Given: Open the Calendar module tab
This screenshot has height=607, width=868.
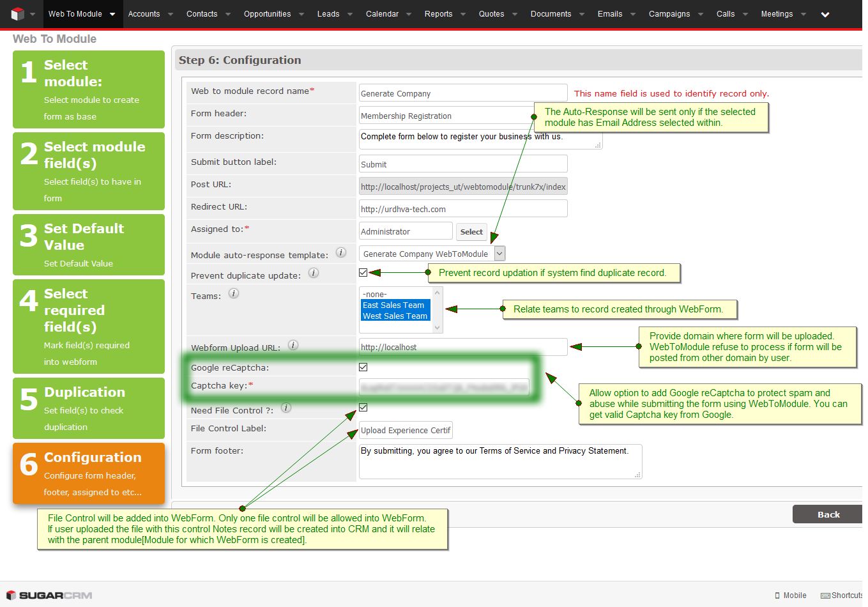Looking at the screenshot, I should (382, 14).
